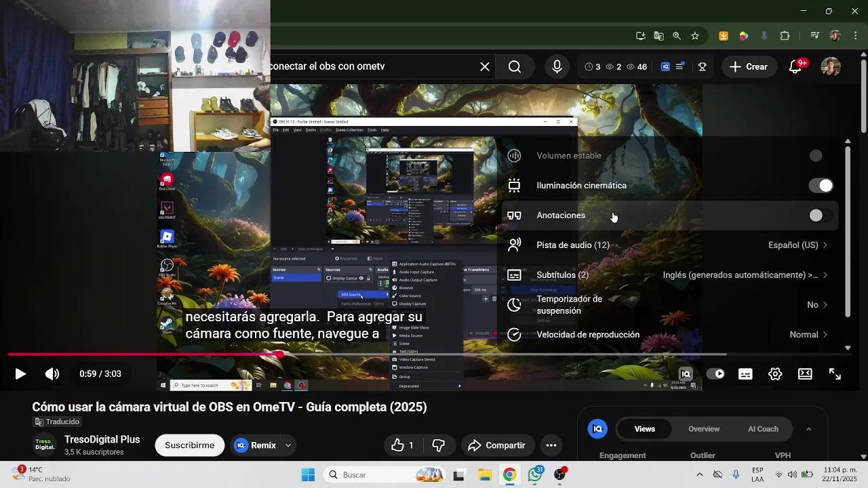Viewport: 868px width, 488px height.
Task: Open the YouTube account avatar menu
Action: point(831,66)
